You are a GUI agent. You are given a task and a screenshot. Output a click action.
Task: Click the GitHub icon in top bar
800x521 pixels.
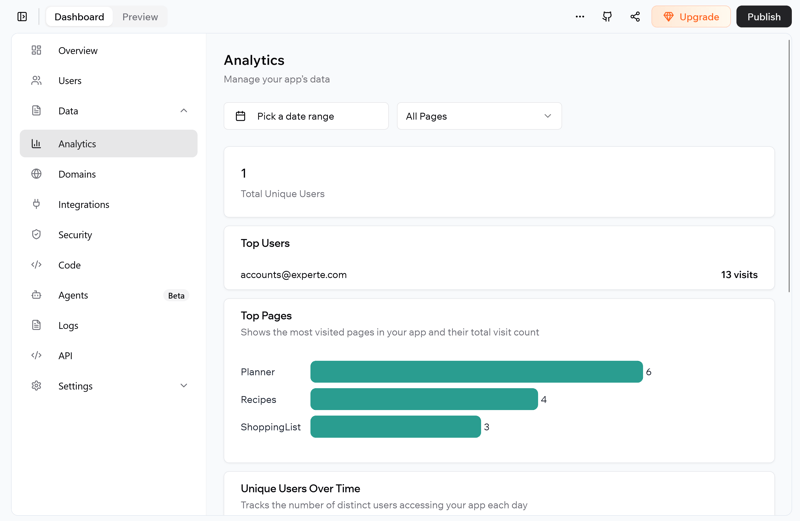point(607,17)
